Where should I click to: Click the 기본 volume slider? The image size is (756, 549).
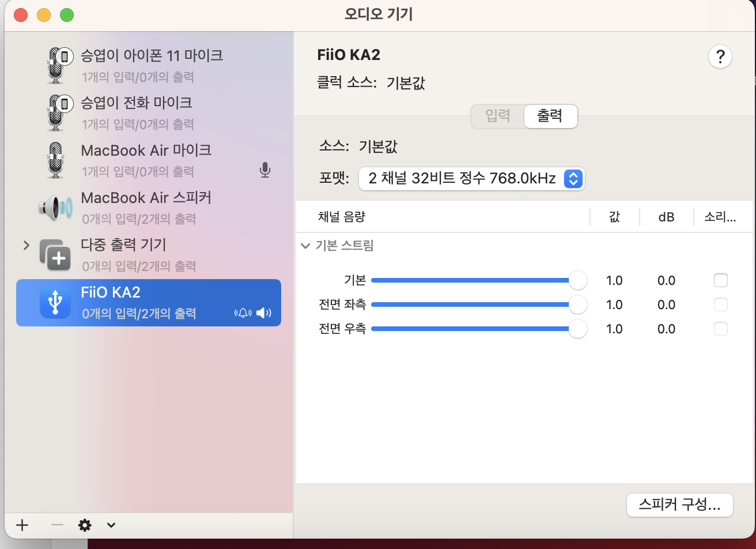(x=479, y=280)
